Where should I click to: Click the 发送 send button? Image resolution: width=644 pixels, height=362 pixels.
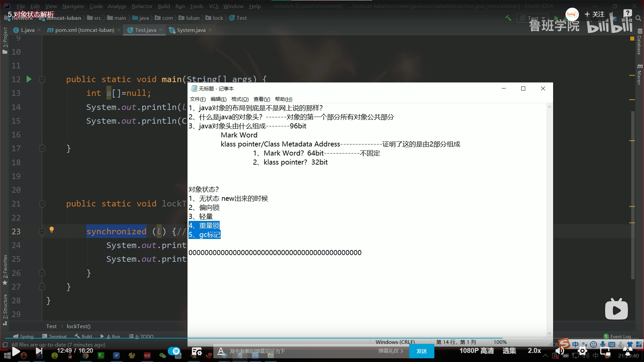(x=422, y=351)
